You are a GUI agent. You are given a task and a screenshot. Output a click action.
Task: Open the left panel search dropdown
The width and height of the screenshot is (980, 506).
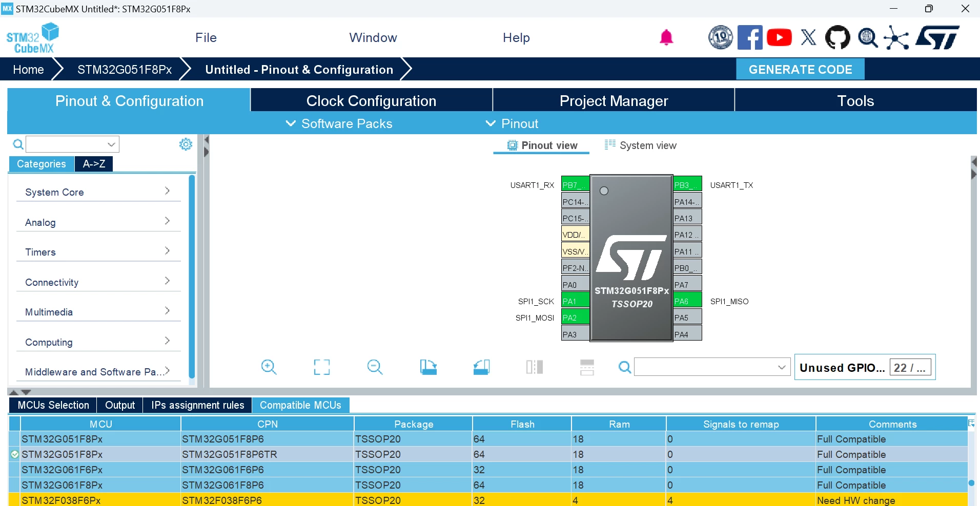pos(111,144)
